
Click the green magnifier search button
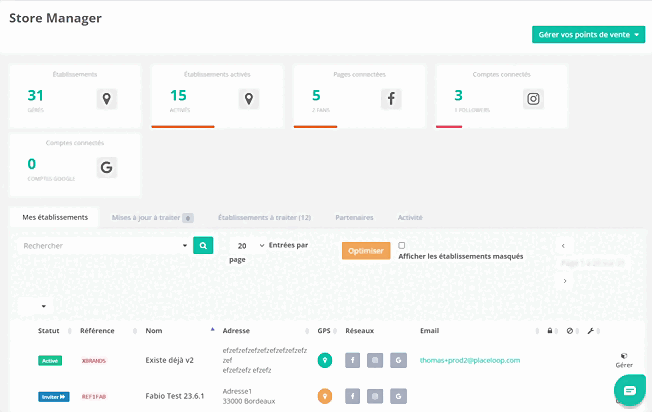coord(203,245)
